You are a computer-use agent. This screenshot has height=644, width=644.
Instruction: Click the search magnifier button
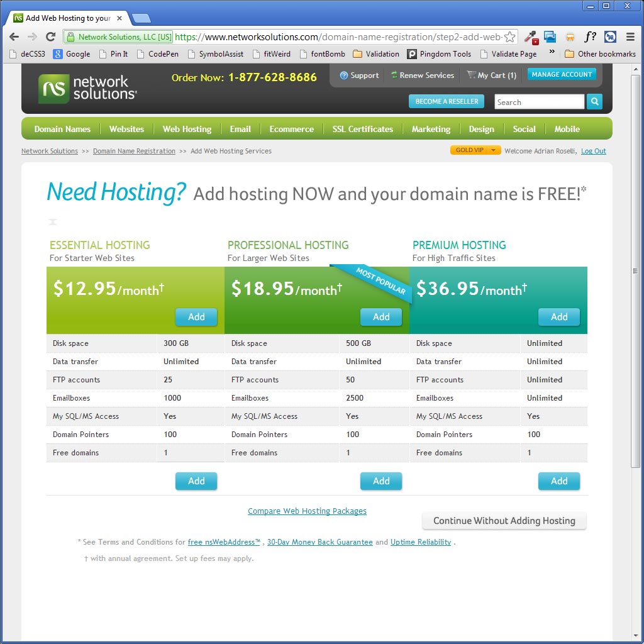coord(594,101)
